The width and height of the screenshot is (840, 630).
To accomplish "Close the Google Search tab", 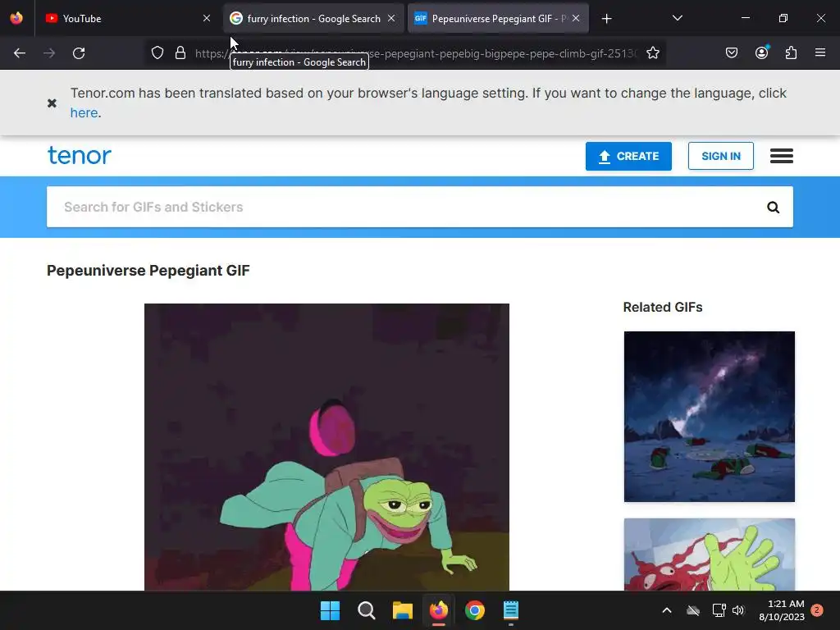I will pyautogui.click(x=391, y=18).
